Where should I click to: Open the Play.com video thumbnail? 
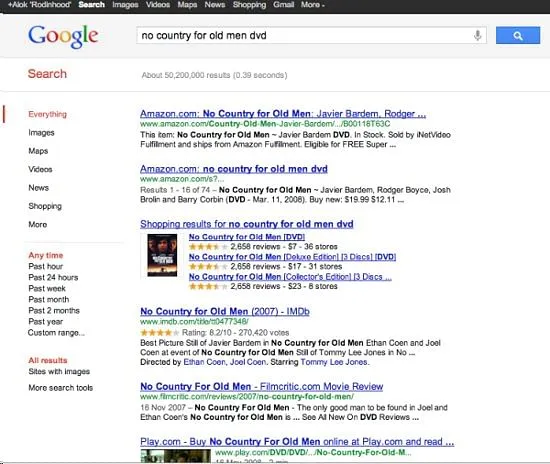175,456
